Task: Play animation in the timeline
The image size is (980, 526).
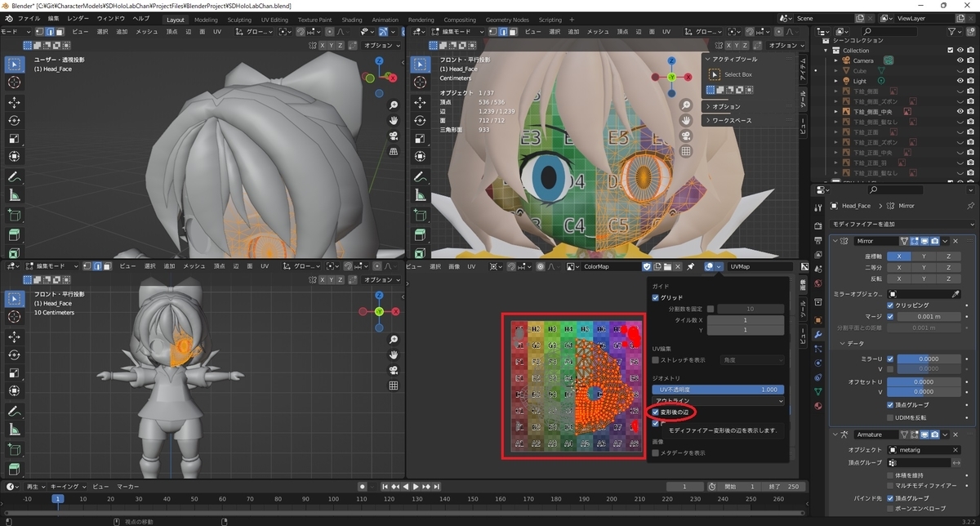Action: [416, 487]
